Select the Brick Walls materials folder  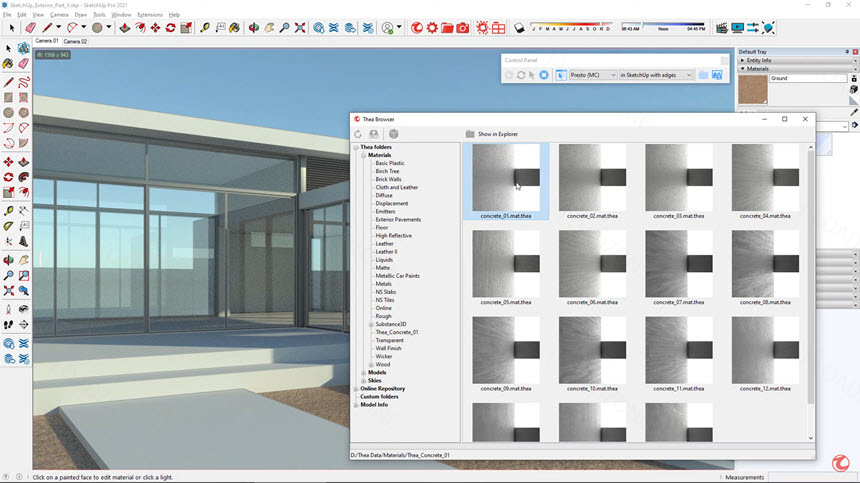pos(388,179)
